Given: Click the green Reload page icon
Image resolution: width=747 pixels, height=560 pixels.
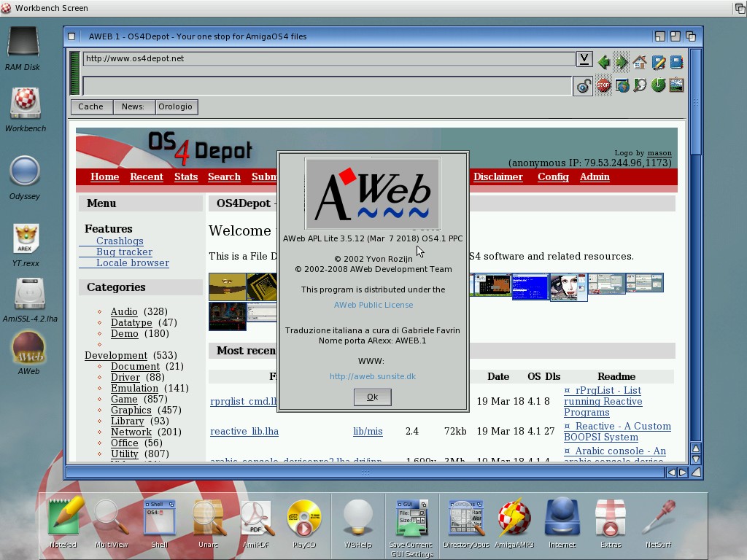Looking at the screenshot, I should 658,85.
